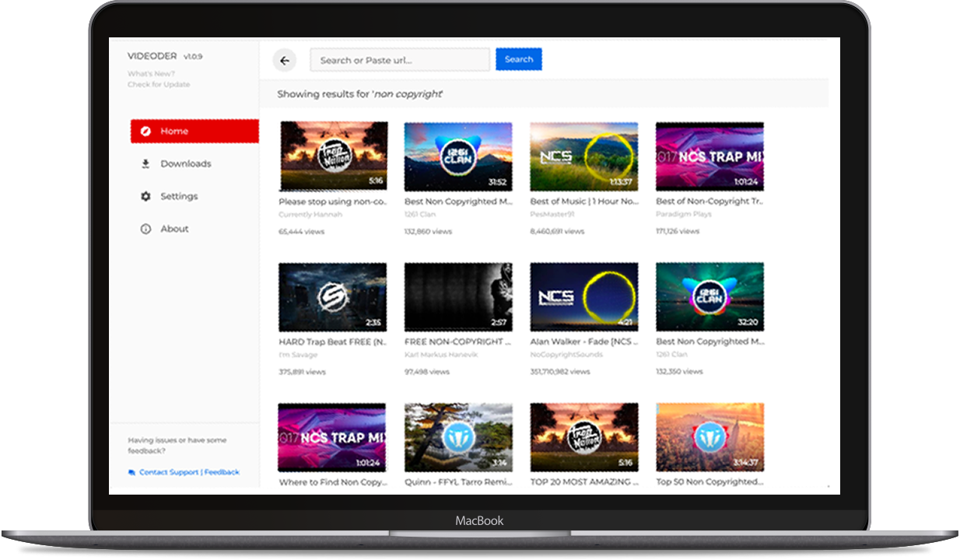Viewport: 960px width, 560px height.
Task: Click title 'Best of Music | 1 Hour No...'
Action: tap(584, 201)
